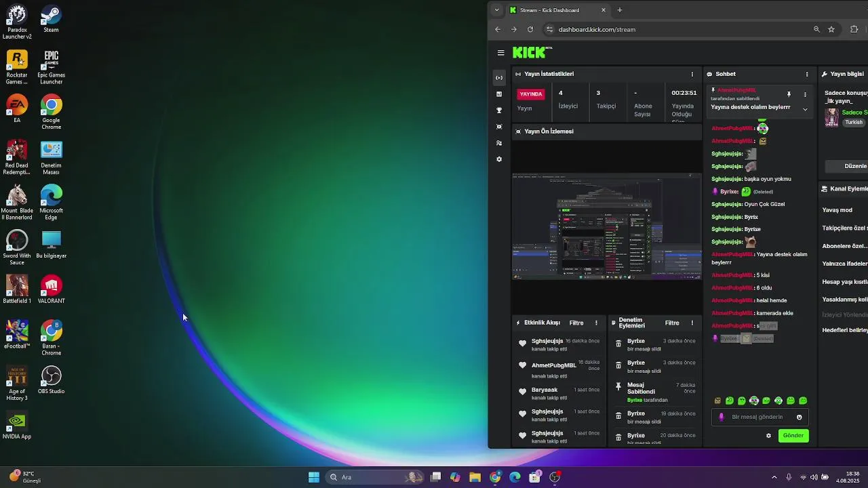Open the Denetim Eylemleri Filtre menu

672,323
